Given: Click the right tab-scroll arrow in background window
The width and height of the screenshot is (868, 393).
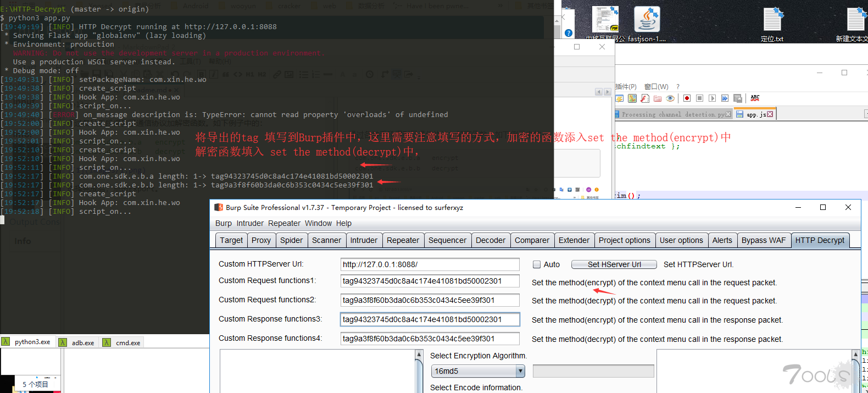Looking at the screenshot, I should tap(608, 92).
